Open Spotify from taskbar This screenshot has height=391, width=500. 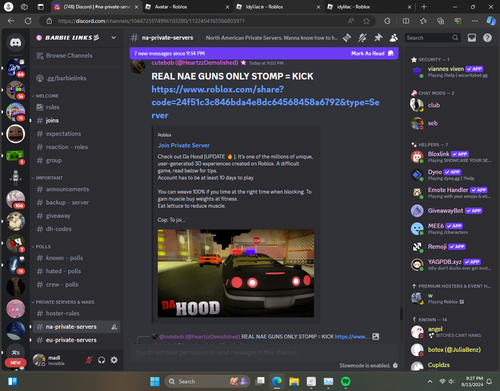(x=346, y=381)
